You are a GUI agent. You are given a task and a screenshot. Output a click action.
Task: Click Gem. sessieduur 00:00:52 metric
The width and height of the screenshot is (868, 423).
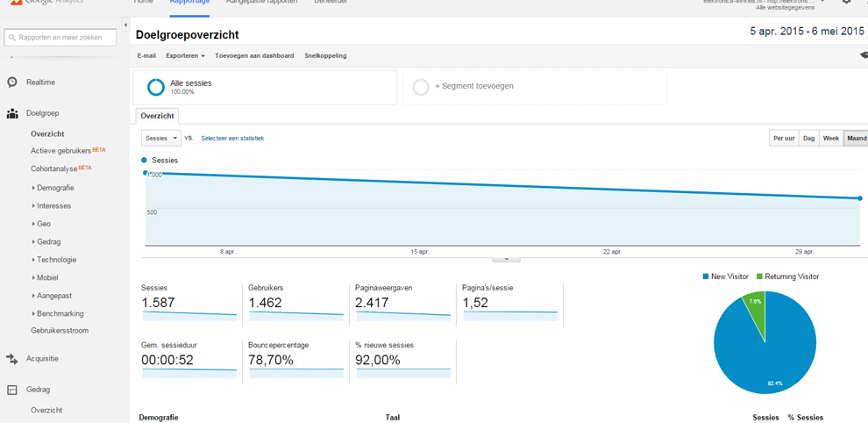(x=190, y=360)
